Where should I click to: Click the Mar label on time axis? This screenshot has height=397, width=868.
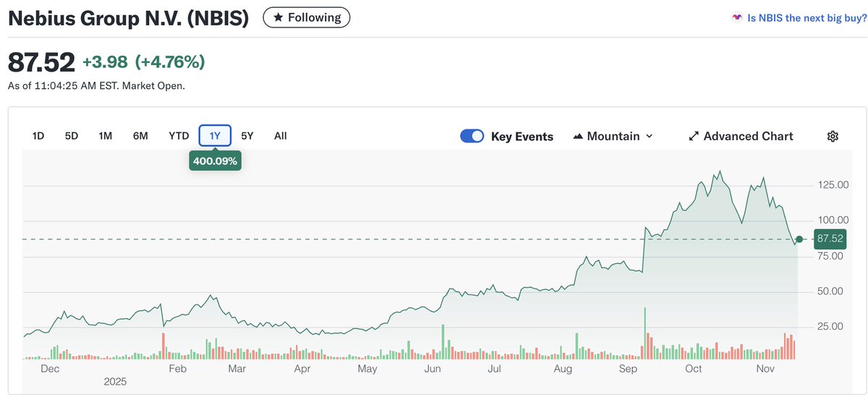pyautogui.click(x=237, y=369)
